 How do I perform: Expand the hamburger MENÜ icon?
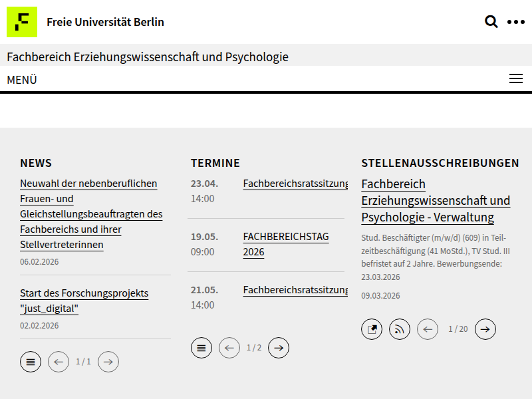516,79
